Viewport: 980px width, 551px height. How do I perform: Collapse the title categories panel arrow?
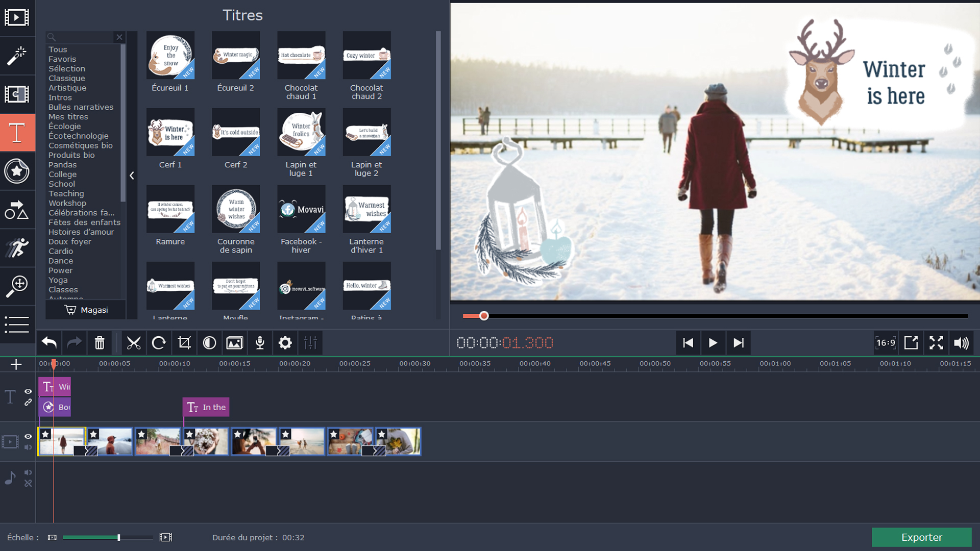pyautogui.click(x=132, y=176)
